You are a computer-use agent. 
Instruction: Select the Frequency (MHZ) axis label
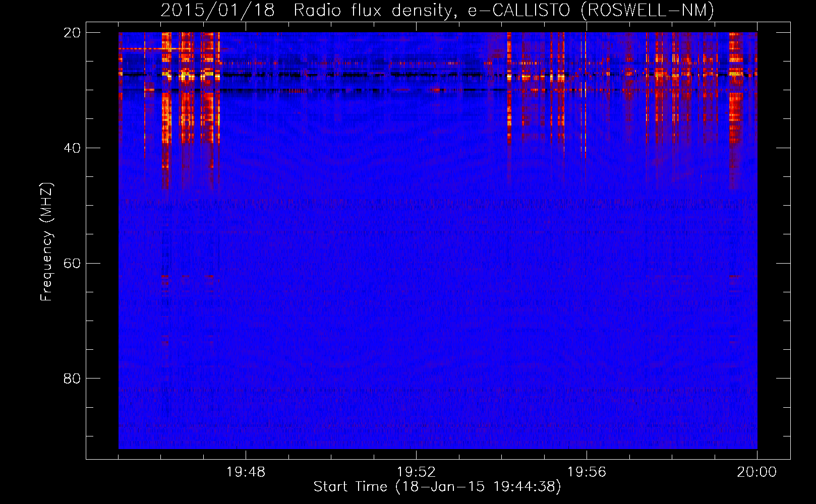pyautogui.click(x=46, y=242)
